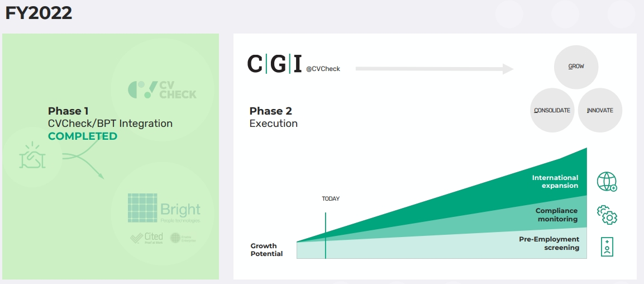
Task: Select the CONSOLIDATE circle
Action: [552, 111]
